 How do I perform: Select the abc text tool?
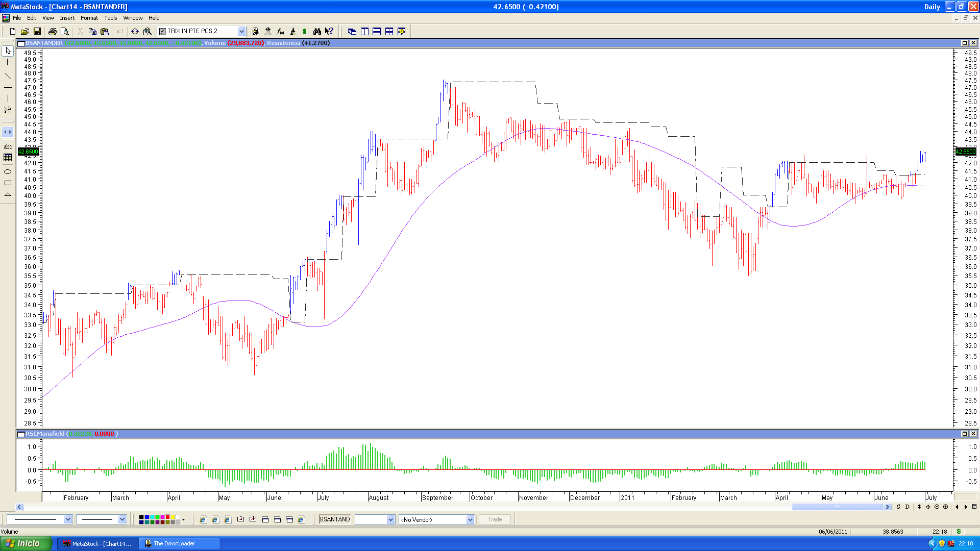(x=8, y=146)
